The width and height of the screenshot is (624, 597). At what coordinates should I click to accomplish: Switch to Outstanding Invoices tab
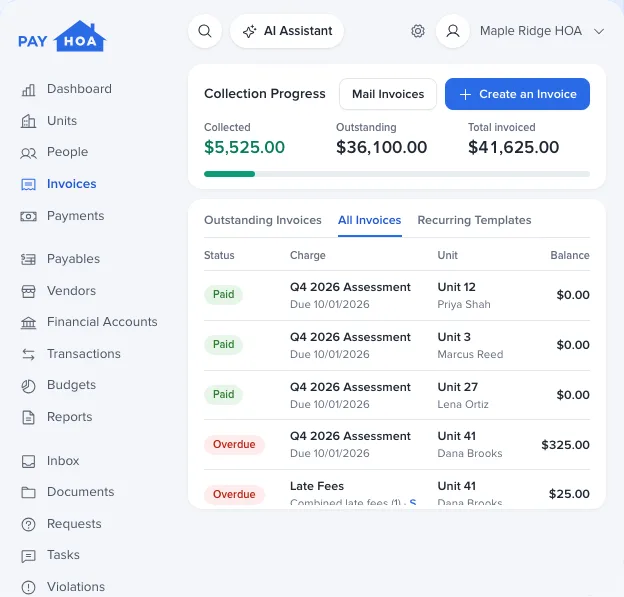(x=263, y=220)
